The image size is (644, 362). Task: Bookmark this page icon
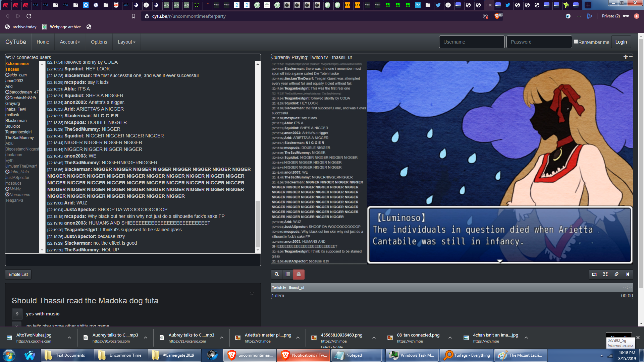tap(133, 16)
